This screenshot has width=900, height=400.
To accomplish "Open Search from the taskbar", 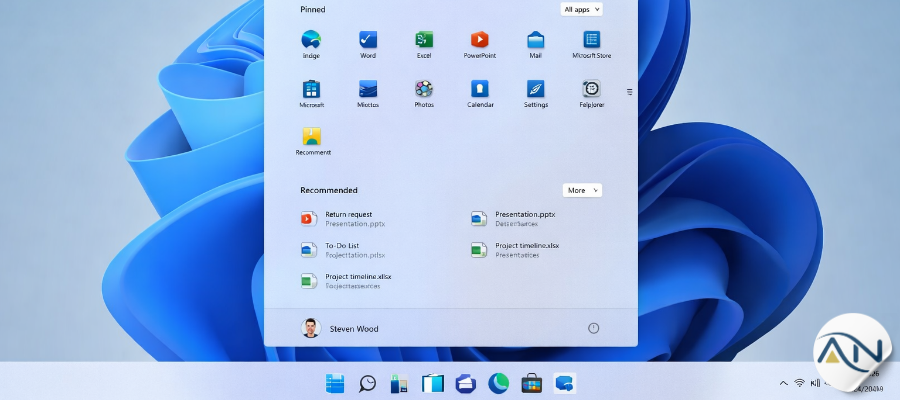I will coord(367,383).
